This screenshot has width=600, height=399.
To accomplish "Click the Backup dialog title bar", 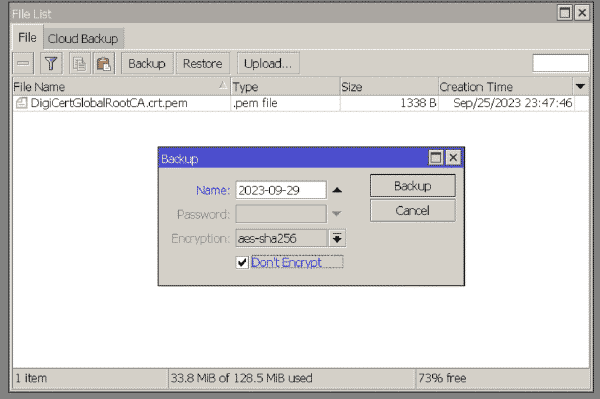I will (293, 158).
